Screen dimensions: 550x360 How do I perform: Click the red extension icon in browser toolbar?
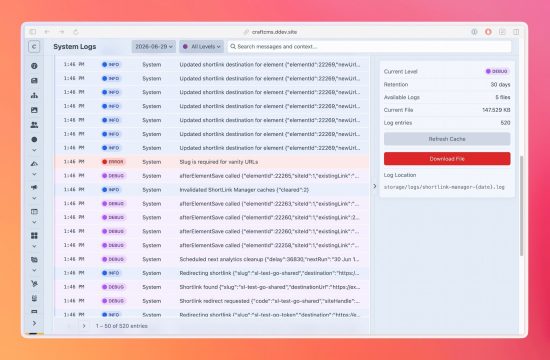[x=488, y=32]
